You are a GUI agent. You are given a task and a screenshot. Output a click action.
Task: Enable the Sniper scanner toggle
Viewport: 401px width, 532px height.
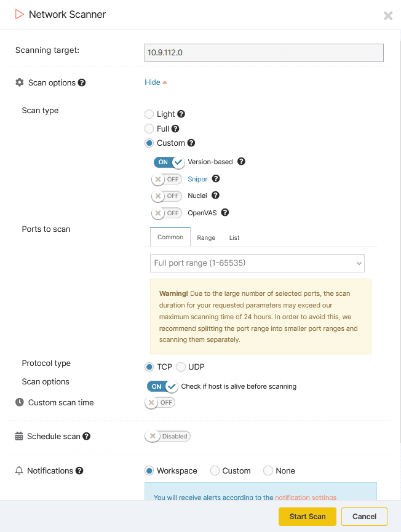167,179
